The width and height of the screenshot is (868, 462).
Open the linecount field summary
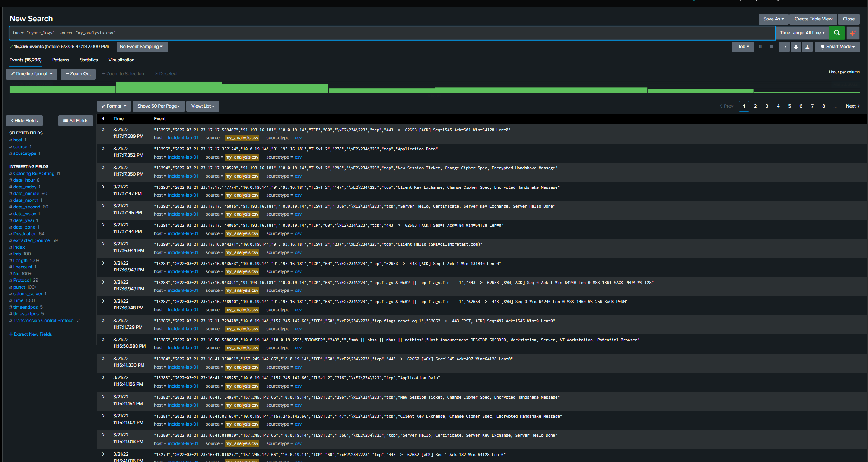pyautogui.click(x=23, y=267)
